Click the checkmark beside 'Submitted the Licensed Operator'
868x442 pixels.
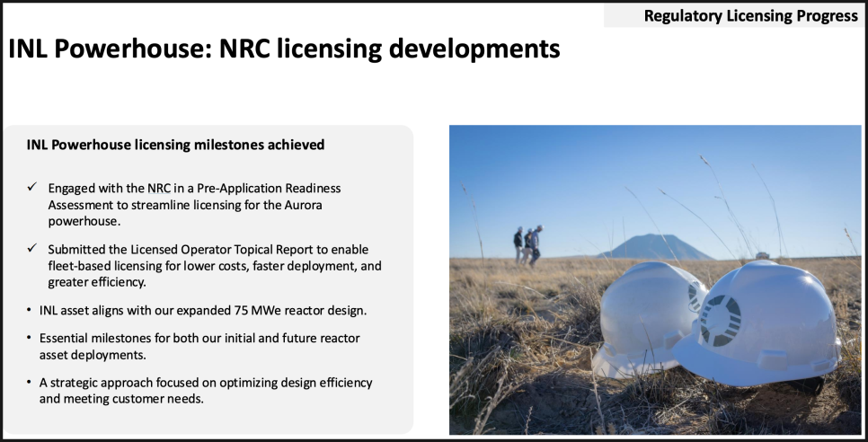[32, 248]
